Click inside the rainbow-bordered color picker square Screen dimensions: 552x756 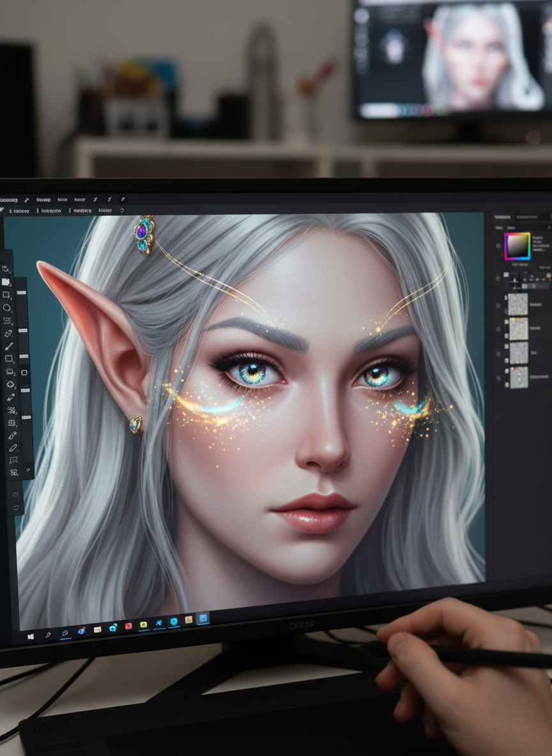(517, 246)
